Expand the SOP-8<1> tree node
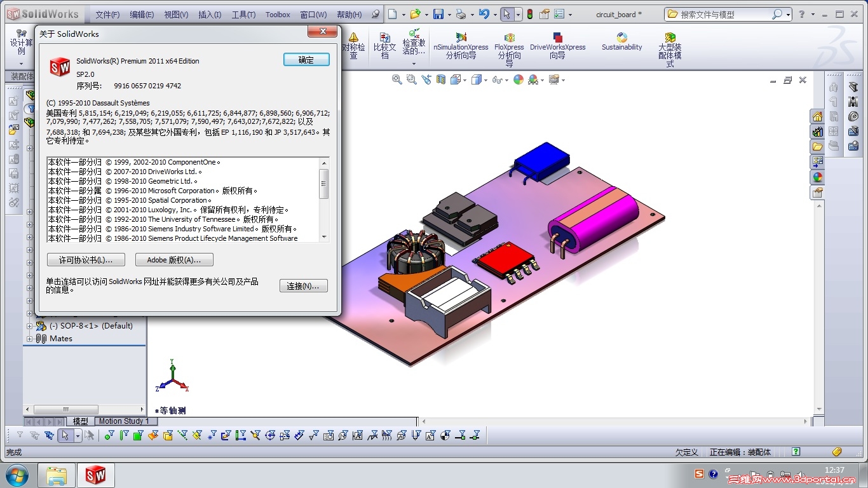The width and height of the screenshot is (868, 488). [28, 326]
